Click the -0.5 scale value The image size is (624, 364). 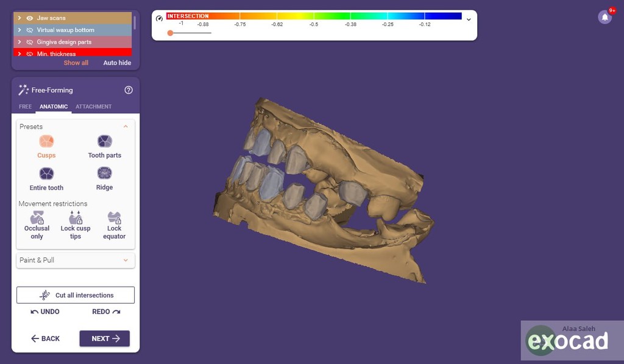(314, 24)
